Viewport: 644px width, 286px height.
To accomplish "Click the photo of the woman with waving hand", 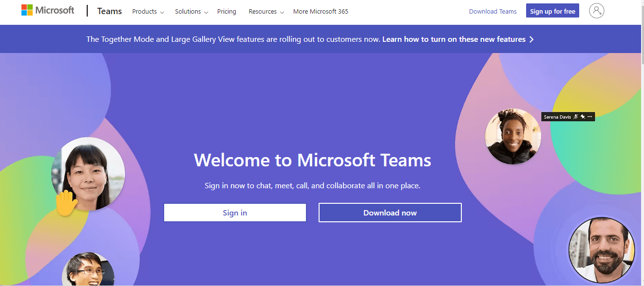I will coord(88,174).
